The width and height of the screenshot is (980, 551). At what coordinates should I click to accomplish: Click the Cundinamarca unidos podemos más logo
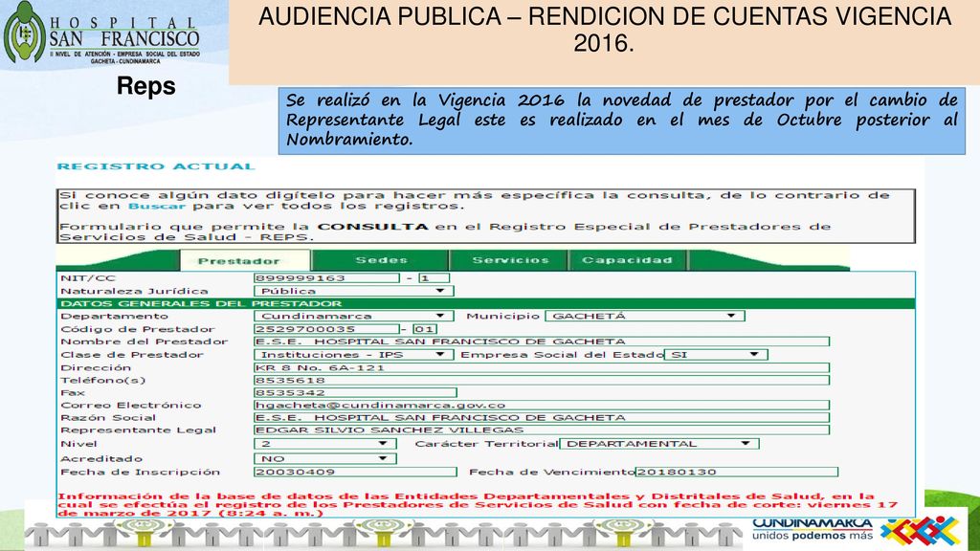point(856,530)
